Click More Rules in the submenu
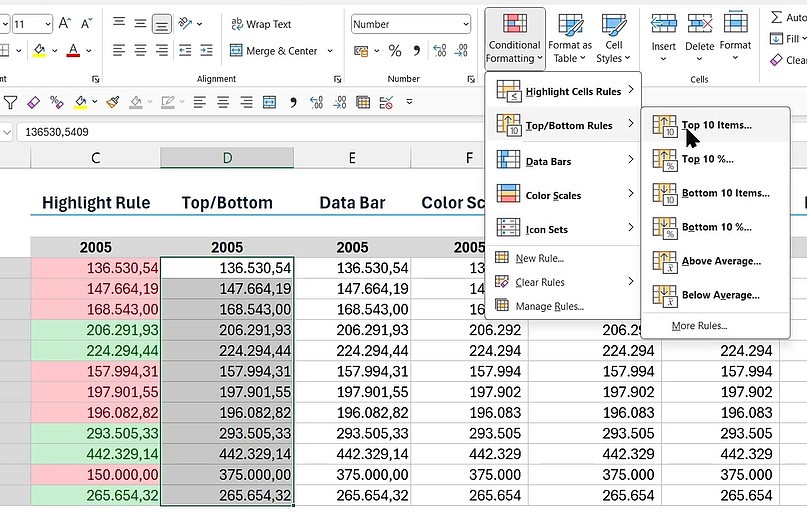The height and width of the screenshot is (524, 807). click(x=699, y=326)
